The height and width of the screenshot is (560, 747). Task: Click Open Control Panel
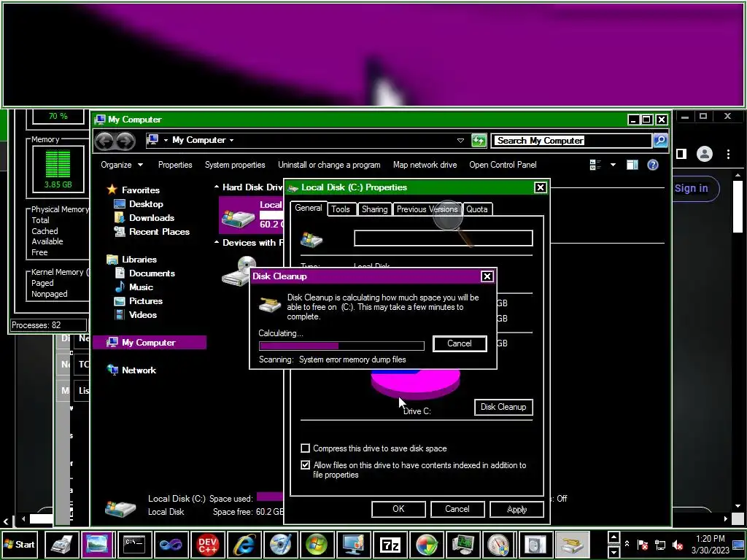coord(503,165)
